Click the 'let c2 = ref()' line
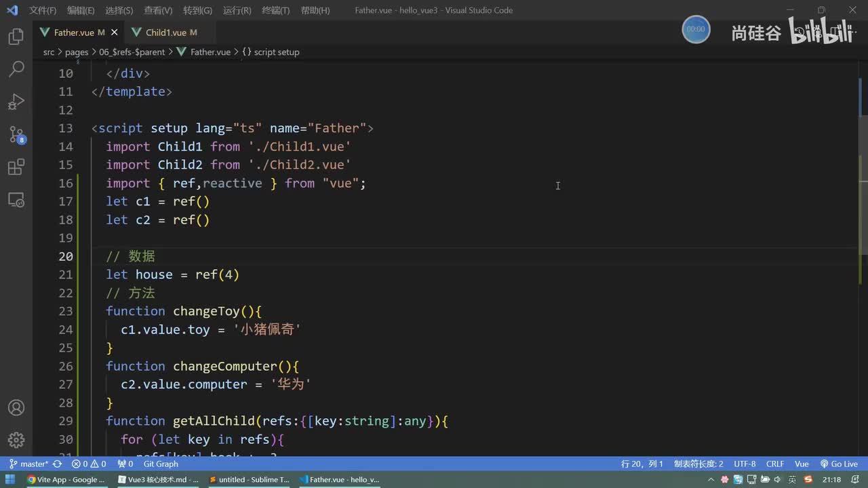Screen dimensions: 868x488 click(157, 220)
